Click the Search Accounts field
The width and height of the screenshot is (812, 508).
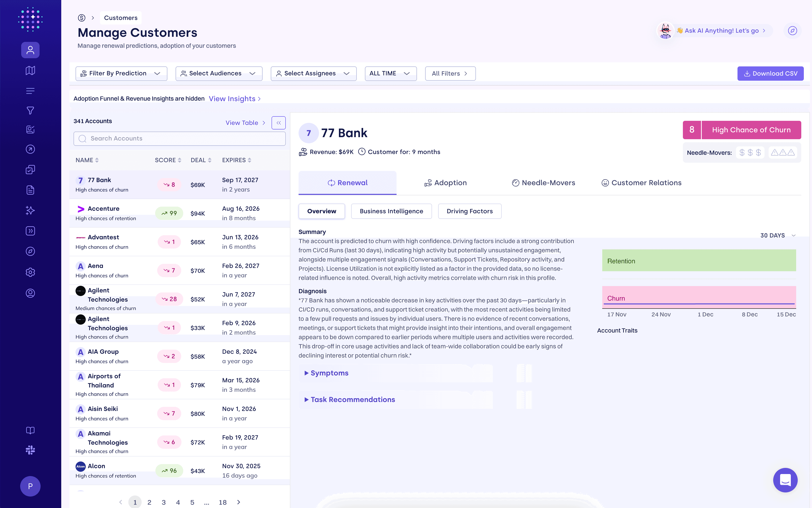tap(180, 138)
